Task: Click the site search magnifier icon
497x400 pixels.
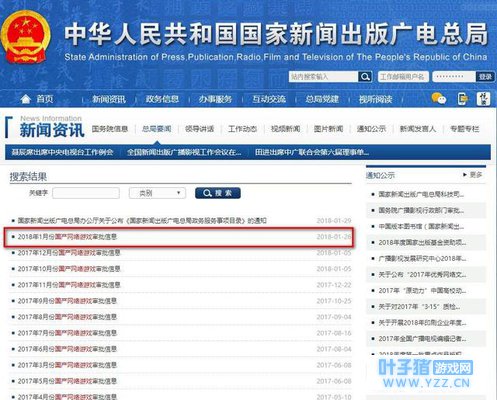Action: pyautogui.click(x=365, y=77)
